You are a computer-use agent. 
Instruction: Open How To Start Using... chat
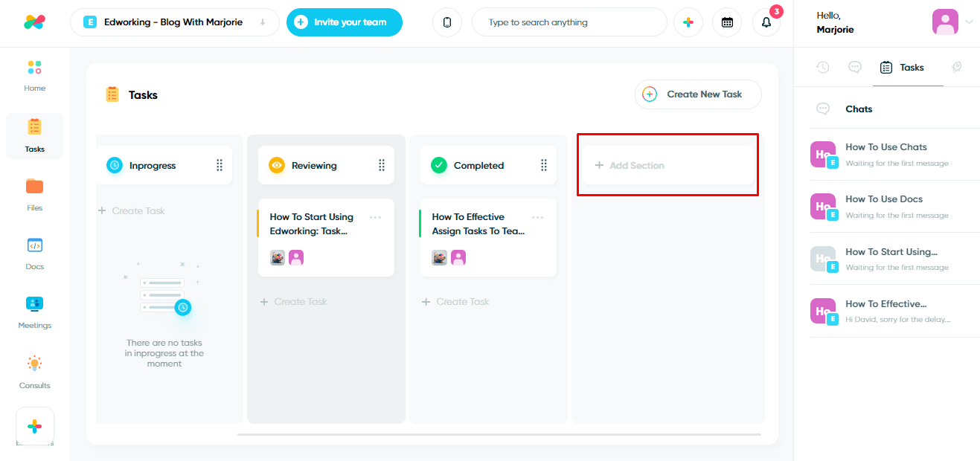(894, 259)
